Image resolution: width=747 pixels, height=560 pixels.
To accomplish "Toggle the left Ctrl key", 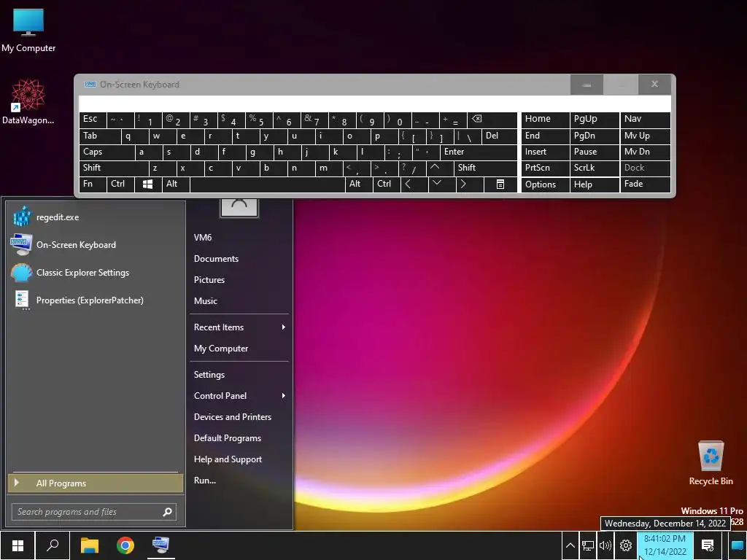I will coord(120,184).
